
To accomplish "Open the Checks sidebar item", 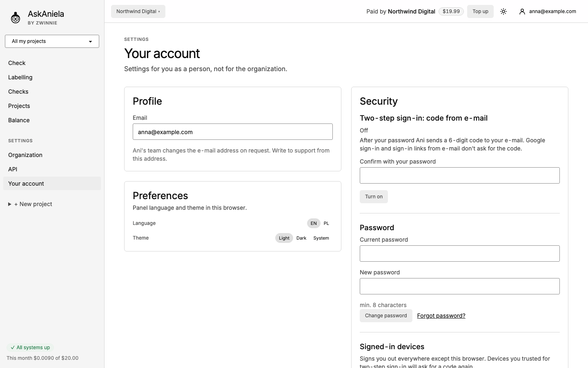I will tap(52, 92).
